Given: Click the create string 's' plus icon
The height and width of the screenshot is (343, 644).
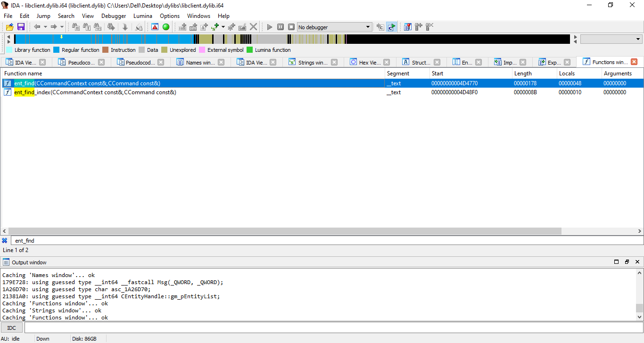Looking at the screenshot, I should pos(215,27).
